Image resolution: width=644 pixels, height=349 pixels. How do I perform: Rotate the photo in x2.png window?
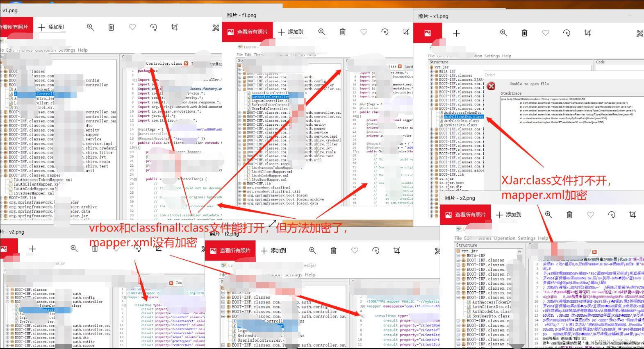pyautogui.click(x=612, y=214)
